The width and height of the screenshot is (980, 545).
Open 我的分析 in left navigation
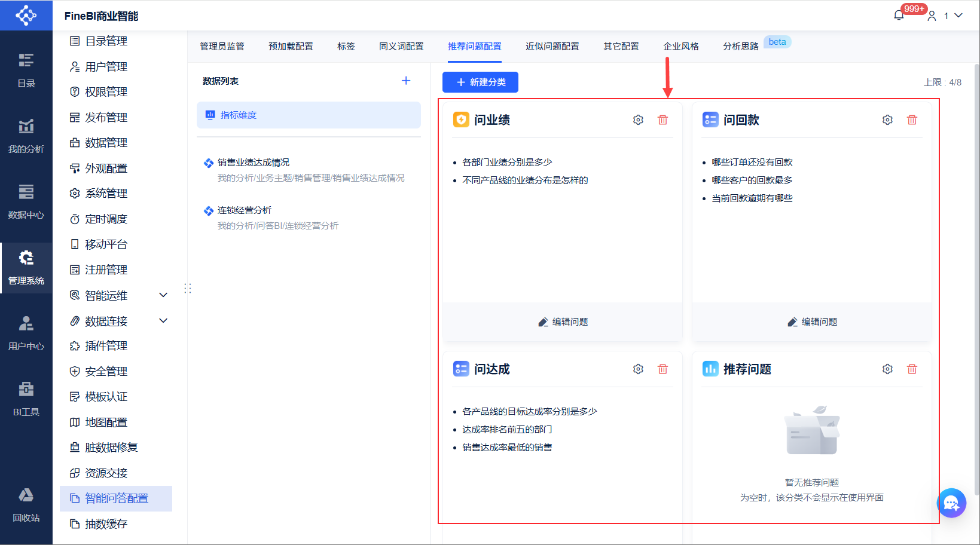(26, 136)
